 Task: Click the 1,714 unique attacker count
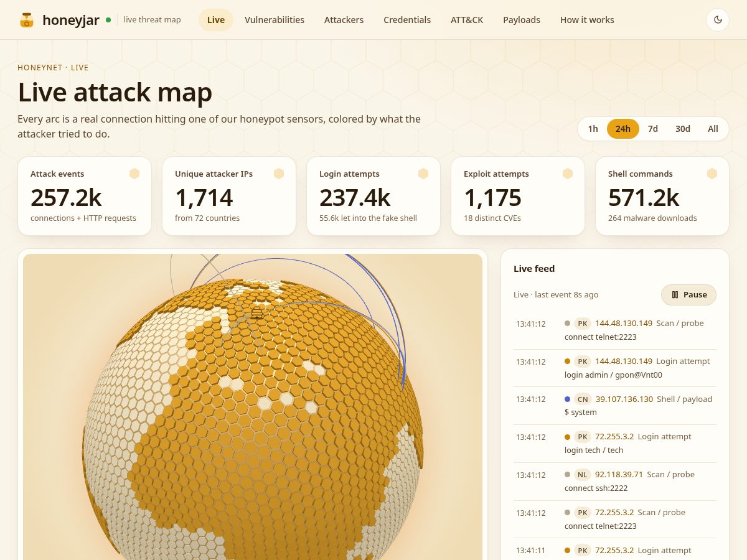(x=204, y=197)
